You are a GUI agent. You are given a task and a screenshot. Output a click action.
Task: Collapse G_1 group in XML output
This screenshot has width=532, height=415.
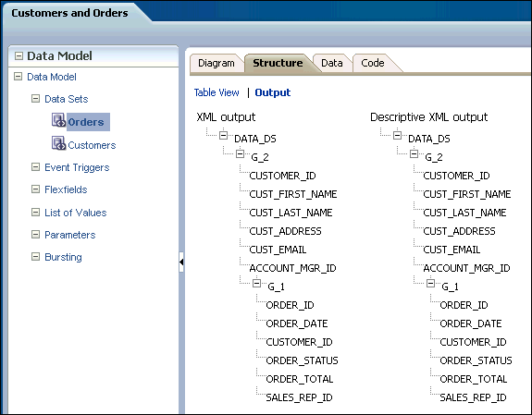tap(257, 283)
